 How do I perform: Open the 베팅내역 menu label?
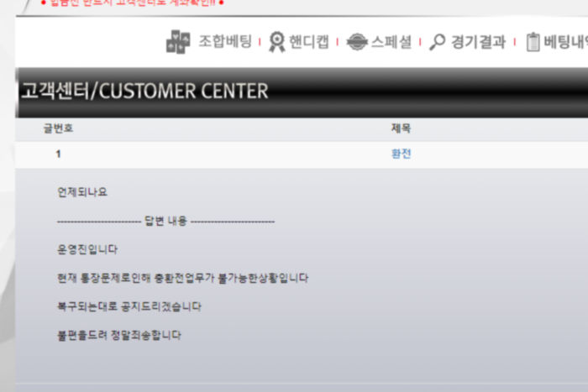pyautogui.click(x=565, y=42)
